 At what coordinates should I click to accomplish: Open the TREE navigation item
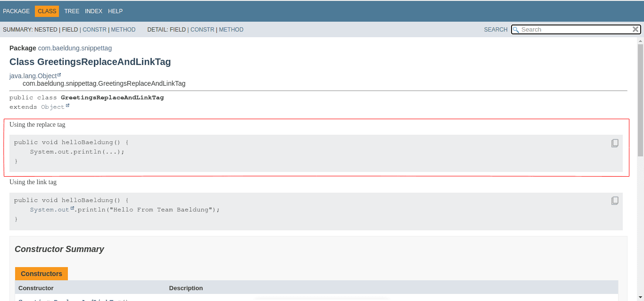72,11
